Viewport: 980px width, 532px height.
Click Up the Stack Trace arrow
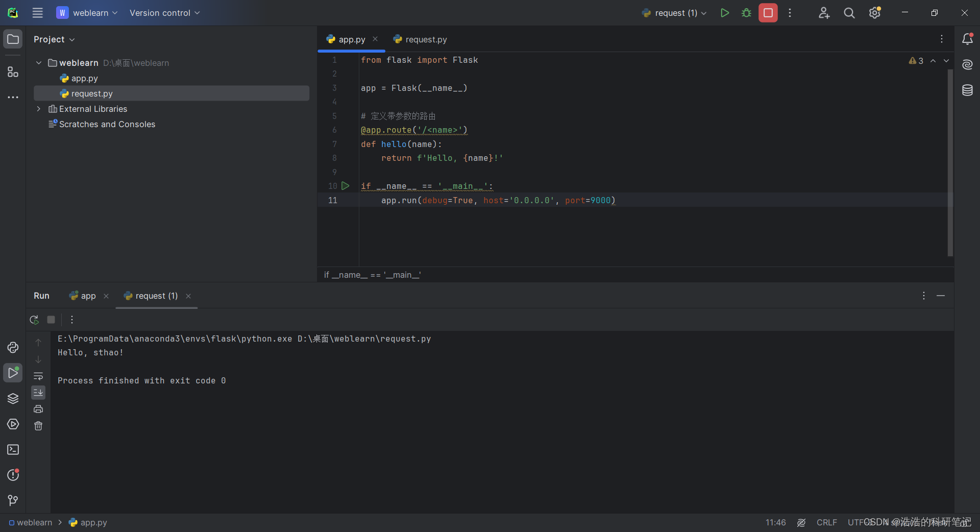[x=38, y=343]
